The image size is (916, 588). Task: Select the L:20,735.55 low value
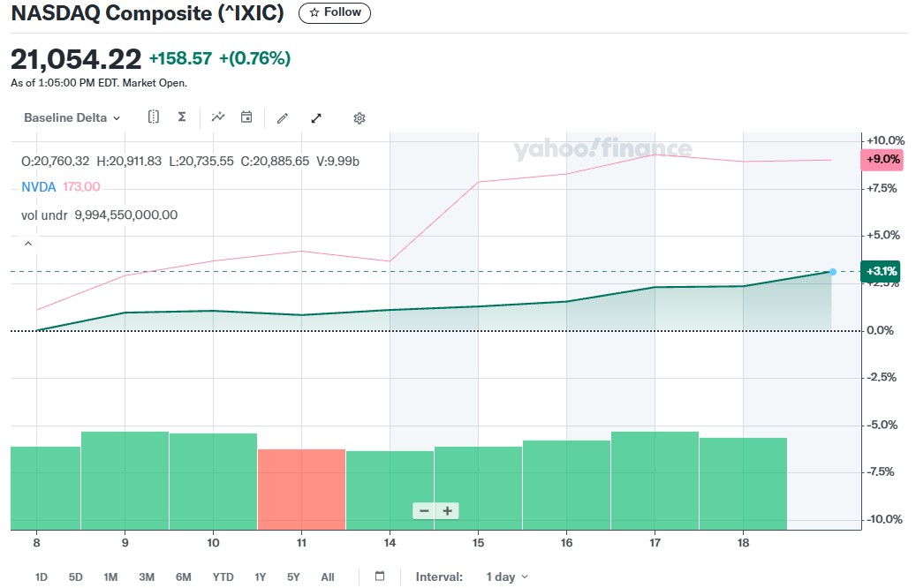click(x=201, y=162)
